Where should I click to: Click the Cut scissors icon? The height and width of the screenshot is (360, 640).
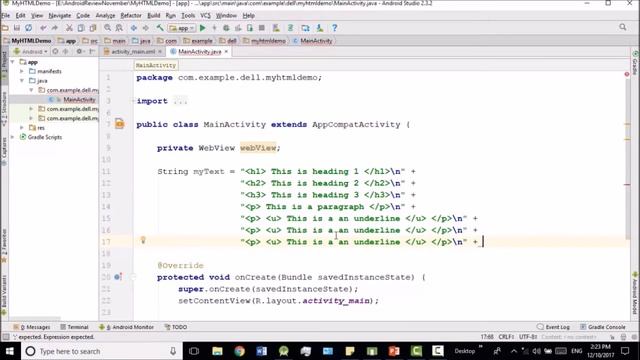(69, 28)
